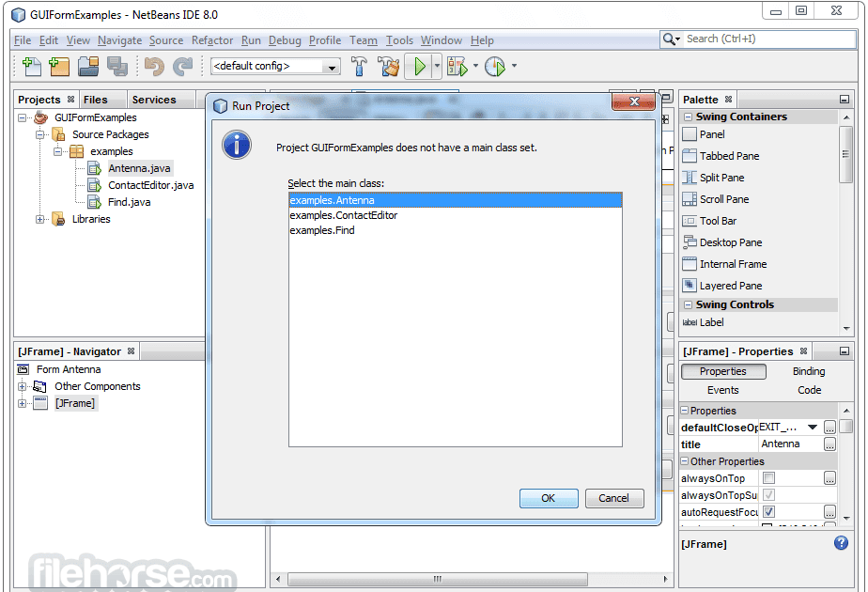Select the Internal Frame palette component
Screen dimensions: 868x592
tap(724, 264)
